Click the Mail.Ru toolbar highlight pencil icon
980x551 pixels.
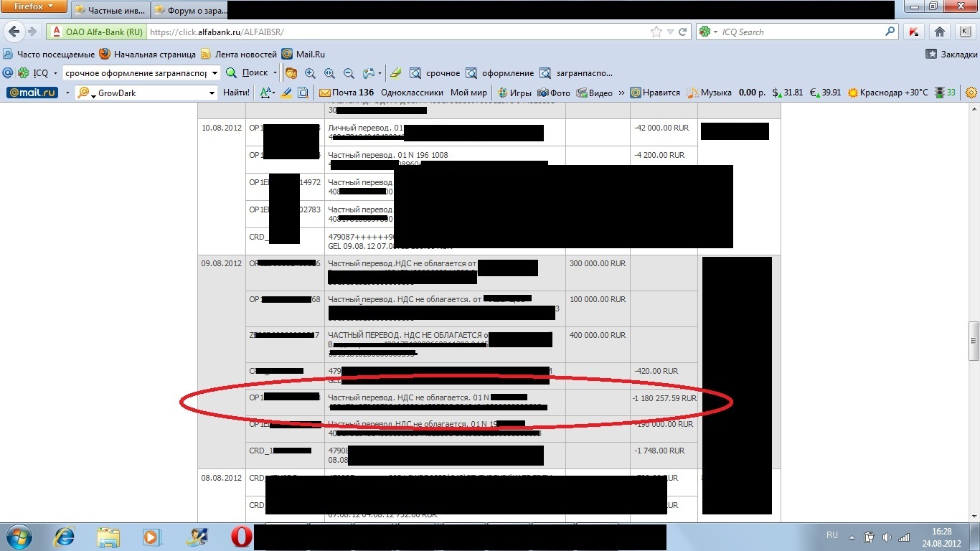[x=286, y=93]
